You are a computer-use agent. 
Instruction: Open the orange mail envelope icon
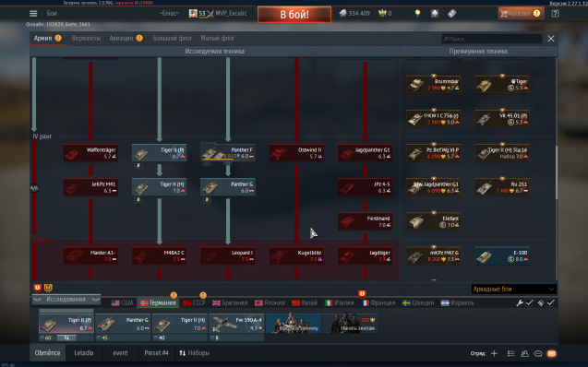[552, 353]
